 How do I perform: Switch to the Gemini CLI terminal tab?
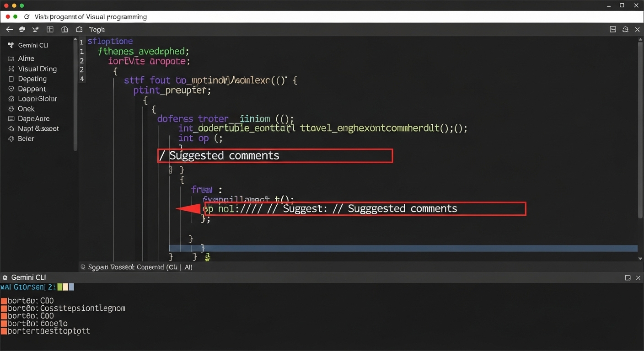24,277
